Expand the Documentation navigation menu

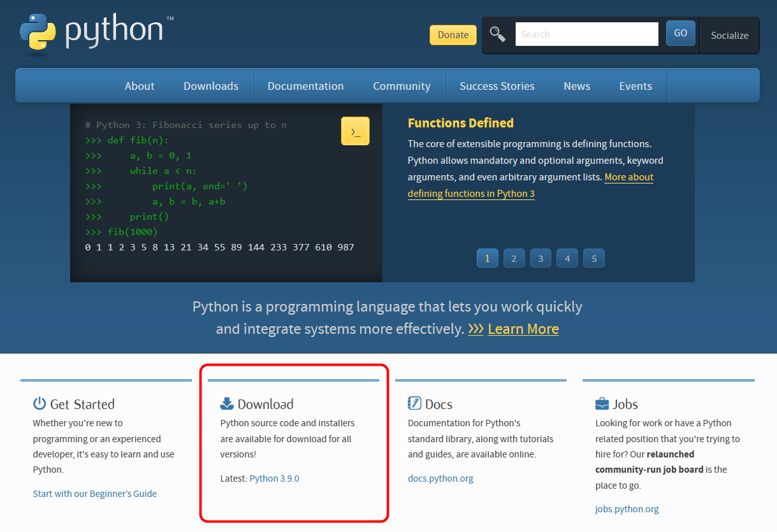point(305,86)
